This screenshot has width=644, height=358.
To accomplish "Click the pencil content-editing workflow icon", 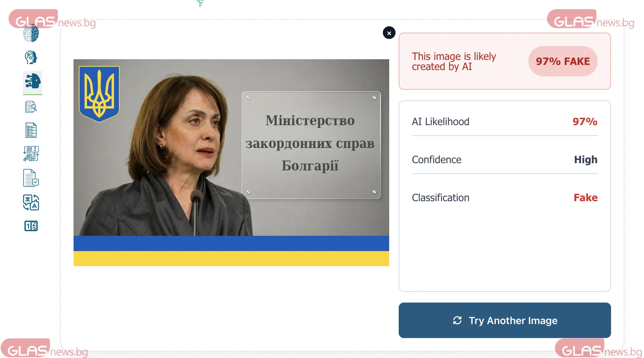I will tap(31, 154).
